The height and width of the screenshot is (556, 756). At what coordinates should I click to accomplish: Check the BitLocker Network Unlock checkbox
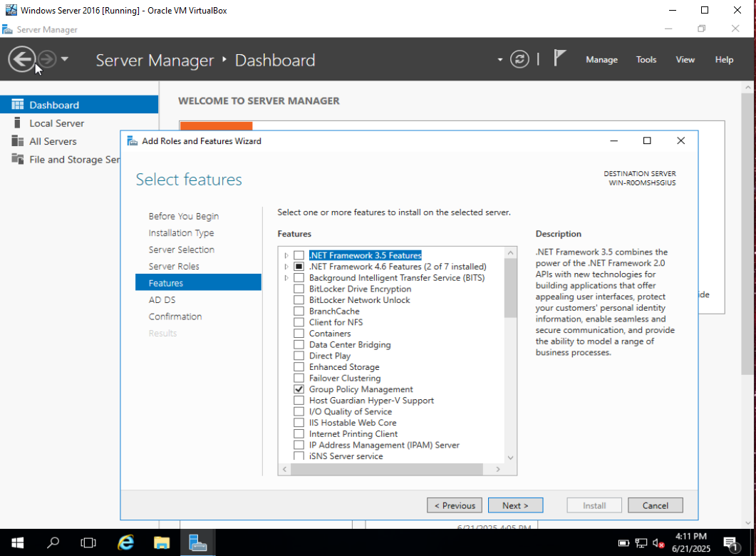coord(299,300)
